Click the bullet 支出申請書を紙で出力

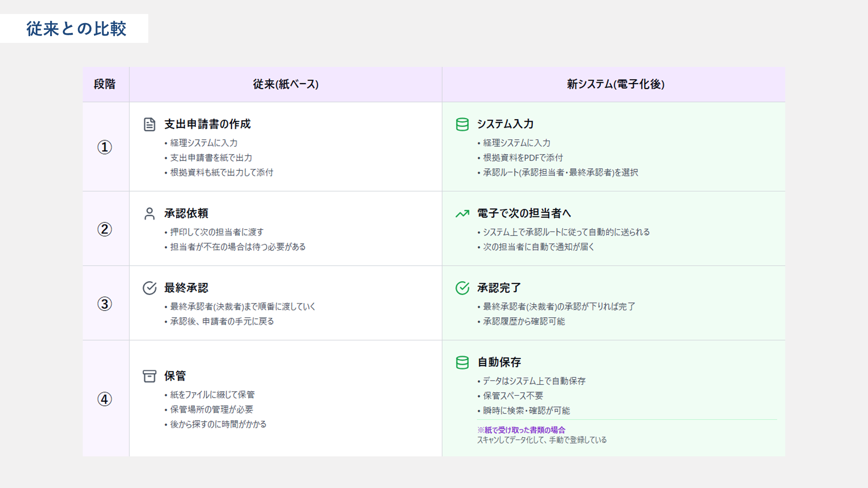208,158
